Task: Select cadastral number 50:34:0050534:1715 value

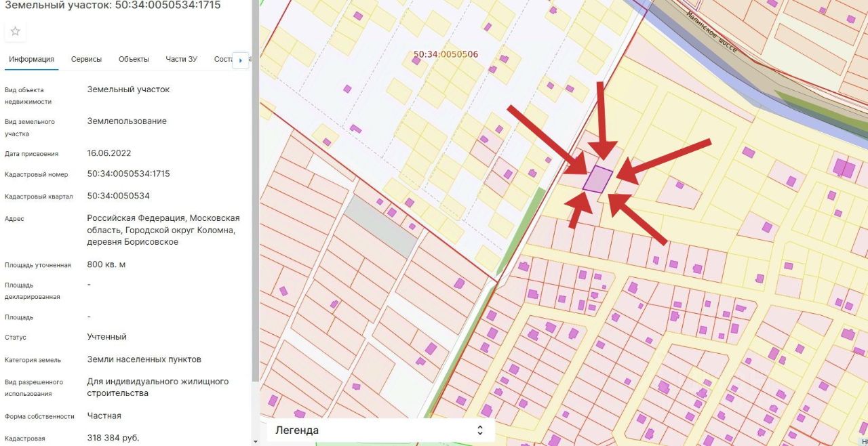Action: (128, 174)
